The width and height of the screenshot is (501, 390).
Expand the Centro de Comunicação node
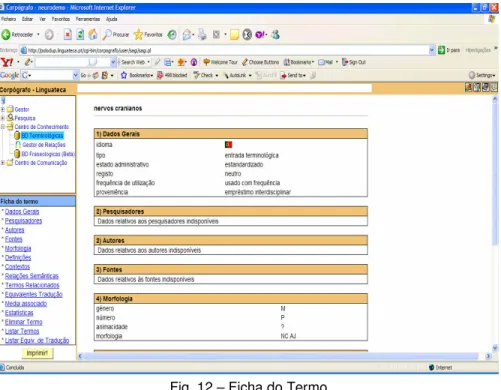pyautogui.click(x=3, y=162)
